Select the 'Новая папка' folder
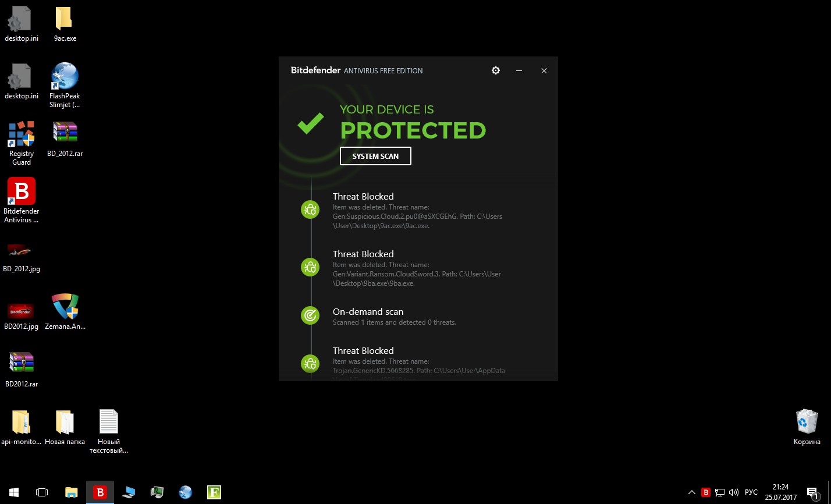Screen dimensions: 831x504 [65, 427]
